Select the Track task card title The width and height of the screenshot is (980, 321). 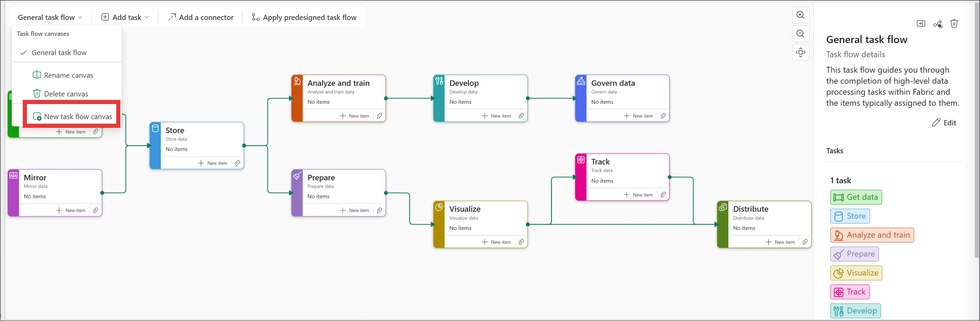600,162
